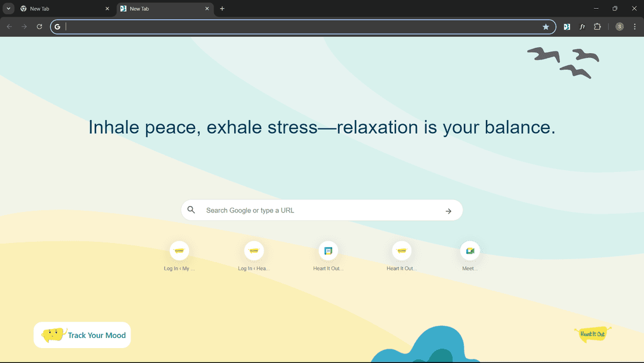Open the Extensions puzzle menu
This screenshot has width=644, height=363.
(x=597, y=27)
